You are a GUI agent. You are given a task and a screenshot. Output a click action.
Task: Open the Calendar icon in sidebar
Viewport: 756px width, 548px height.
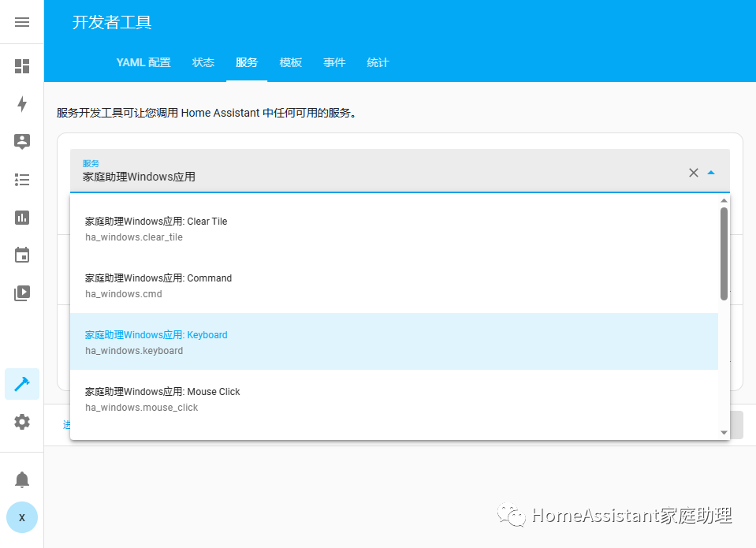[x=22, y=255]
